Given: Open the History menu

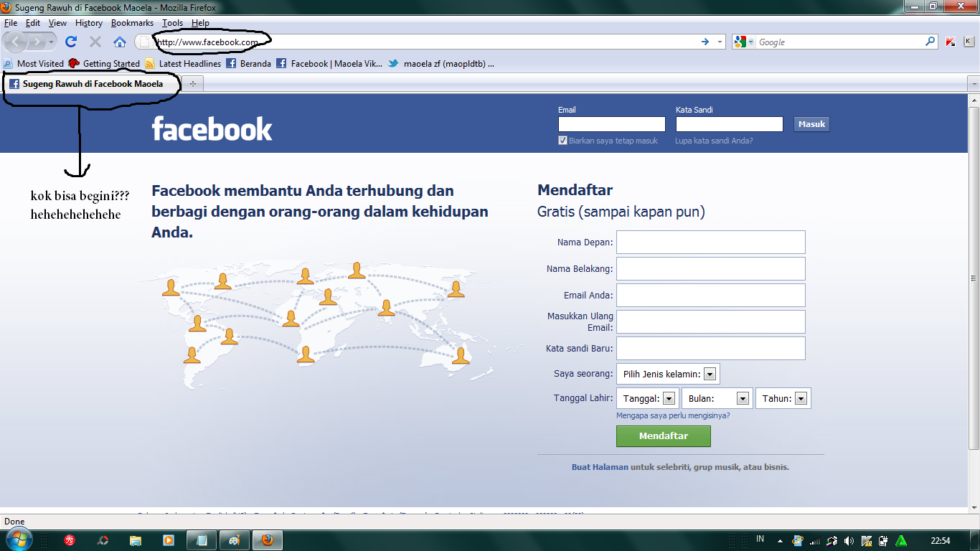Looking at the screenshot, I should [89, 23].
